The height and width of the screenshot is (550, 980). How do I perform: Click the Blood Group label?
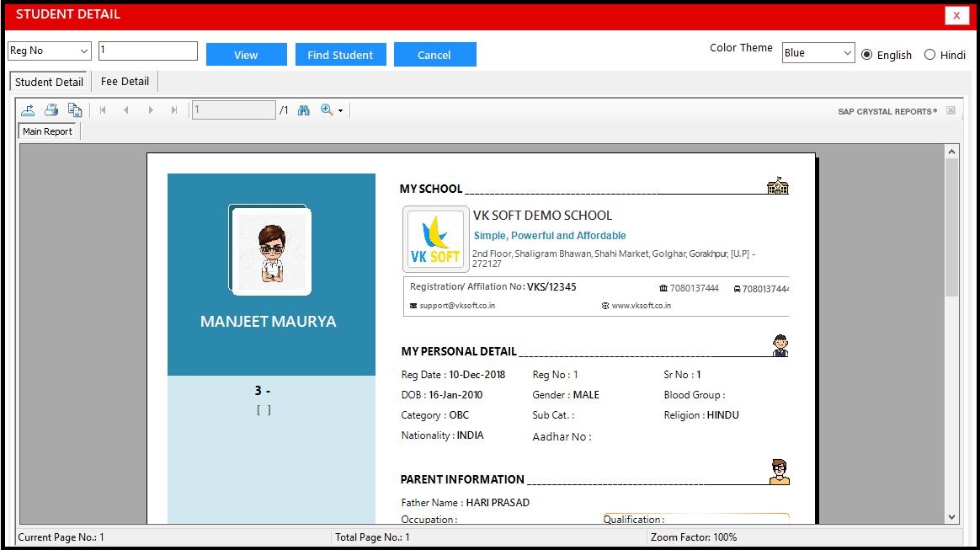[x=695, y=395]
